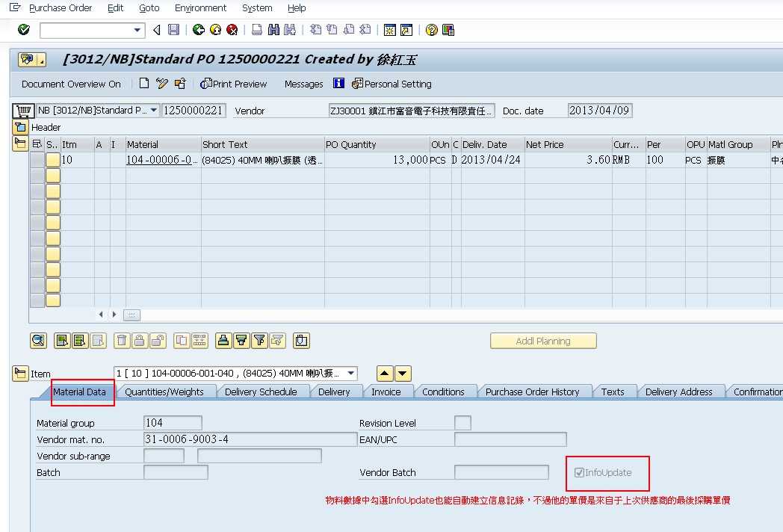Screen dimensions: 783x532
Task: Collapse the item overview section
Action: pos(20,144)
